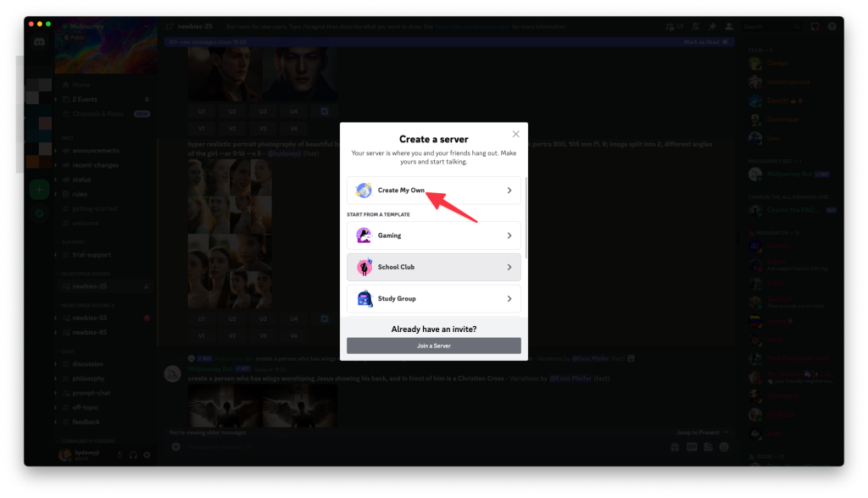Toggle the headphones deafen icon
The image size is (868, 498).
[x=133, y=455]
